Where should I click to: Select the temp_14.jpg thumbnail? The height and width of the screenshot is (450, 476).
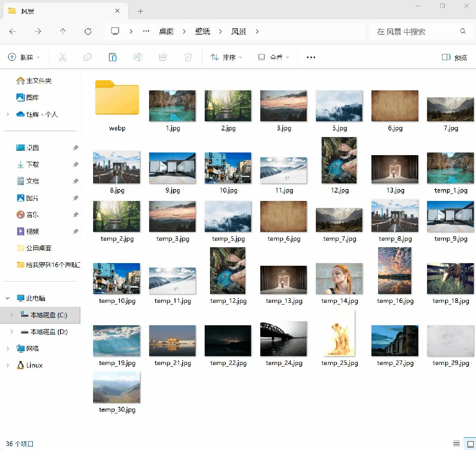tap(339, 279)
